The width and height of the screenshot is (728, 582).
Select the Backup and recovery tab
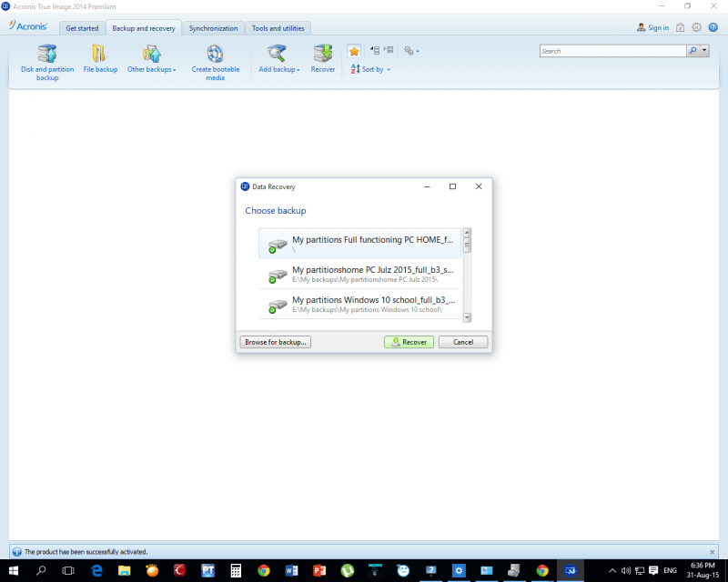(144, 28)
